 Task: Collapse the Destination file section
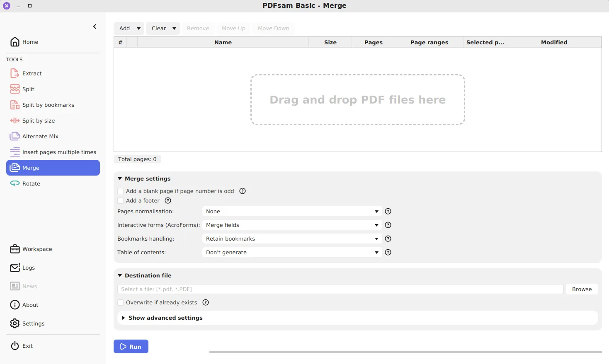click(120, 275)
